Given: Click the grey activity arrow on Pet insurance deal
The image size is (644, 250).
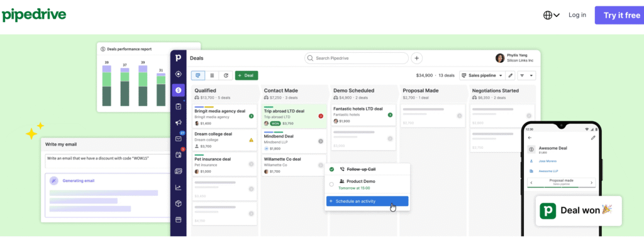Looking at the screenshot, I should coord(251,164).
